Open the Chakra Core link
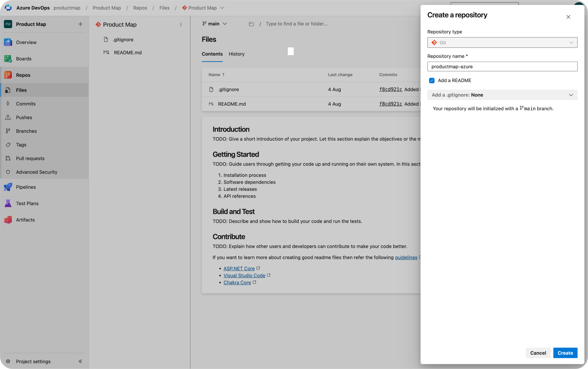The height and width of the screenshot is (369, 588). (x=237, y=283)
